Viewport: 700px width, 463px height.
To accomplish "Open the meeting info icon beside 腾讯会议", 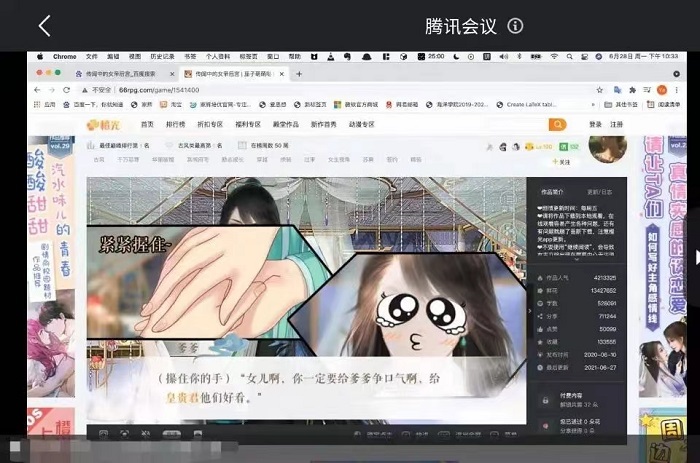I will click(515, 26).
